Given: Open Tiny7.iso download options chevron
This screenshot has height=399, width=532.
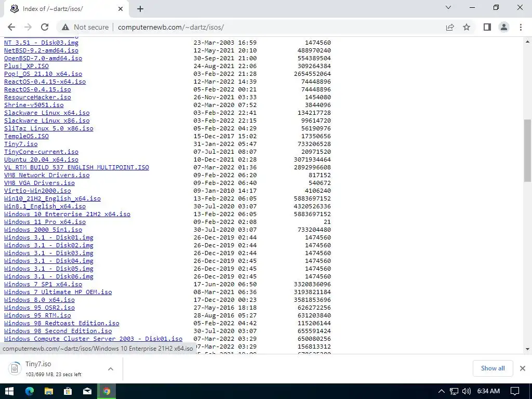Looking at the screenshot, I should point(111,369).
